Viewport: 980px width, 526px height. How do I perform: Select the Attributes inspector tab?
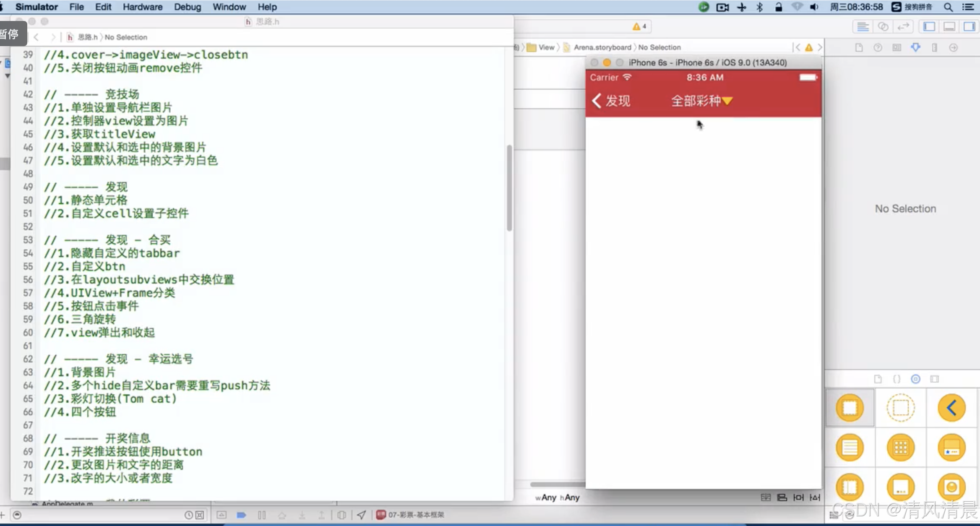(915, 47)
